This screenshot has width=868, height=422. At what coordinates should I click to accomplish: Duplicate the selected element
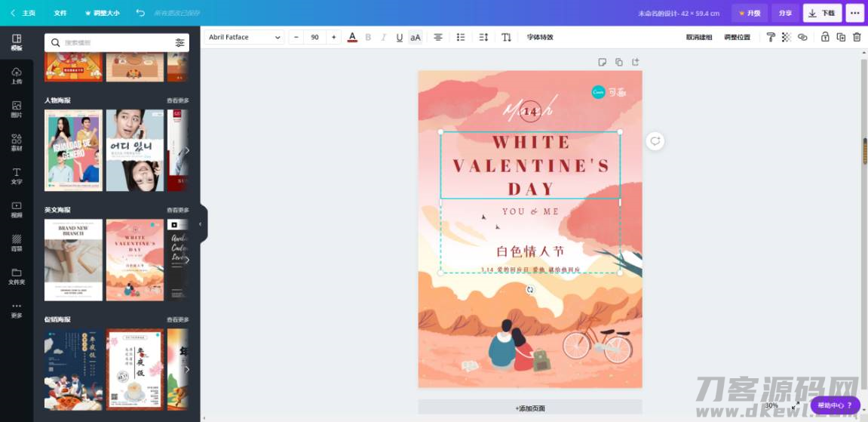[841, 37]
